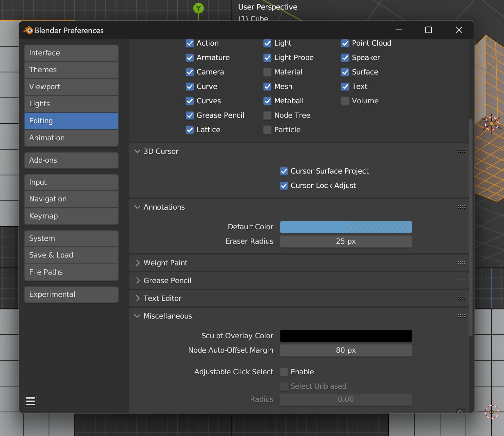Open the File Paths section
This screenshot has height=436, width=504.
point(71,272)
